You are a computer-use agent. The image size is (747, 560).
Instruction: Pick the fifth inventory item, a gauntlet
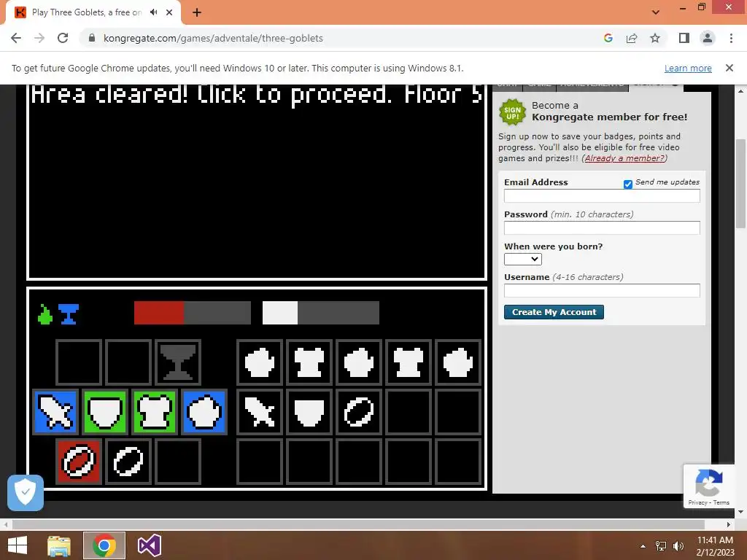click(x=458, y=362)
